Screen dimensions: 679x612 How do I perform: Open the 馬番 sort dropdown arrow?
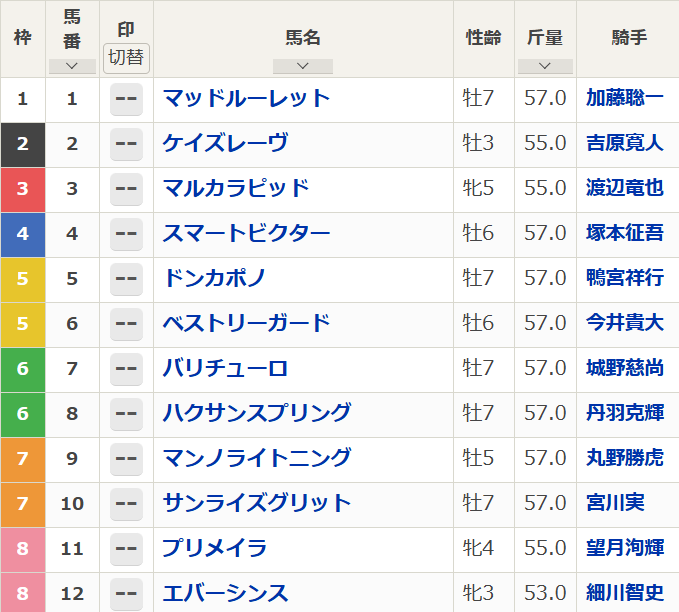[71, 66]
